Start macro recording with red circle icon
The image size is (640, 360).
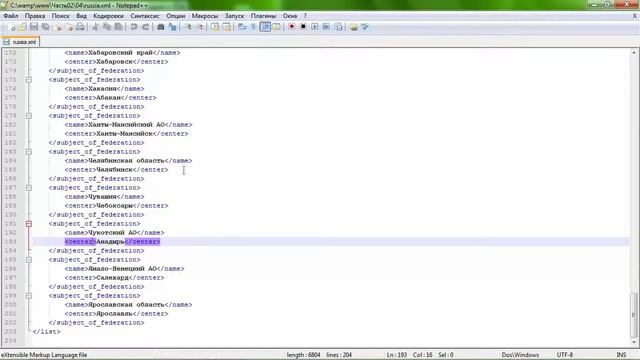pyautogui.click(x=291, y=27)
